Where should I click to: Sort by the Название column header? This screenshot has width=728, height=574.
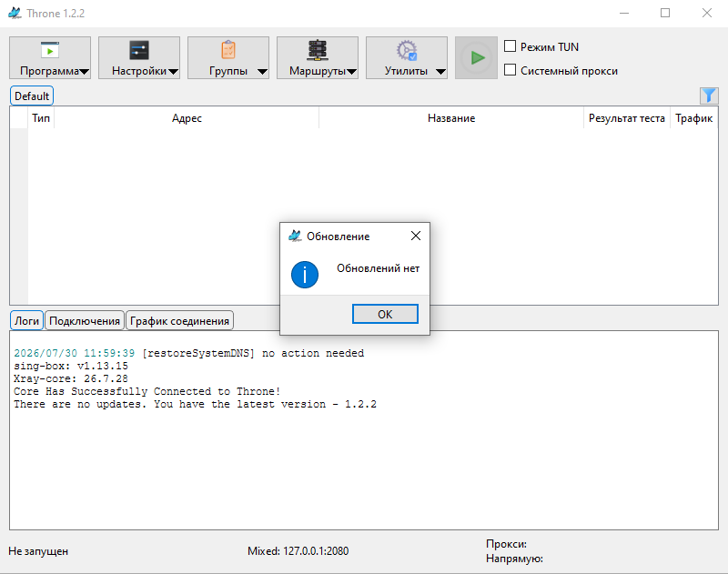pyautogui.click(x=451, y=118)
